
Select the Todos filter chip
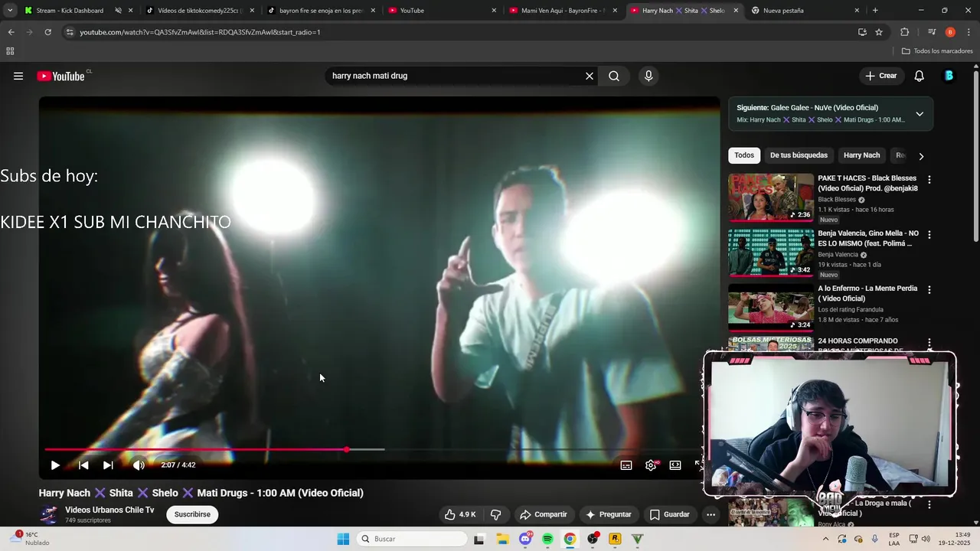click(744, 155)
